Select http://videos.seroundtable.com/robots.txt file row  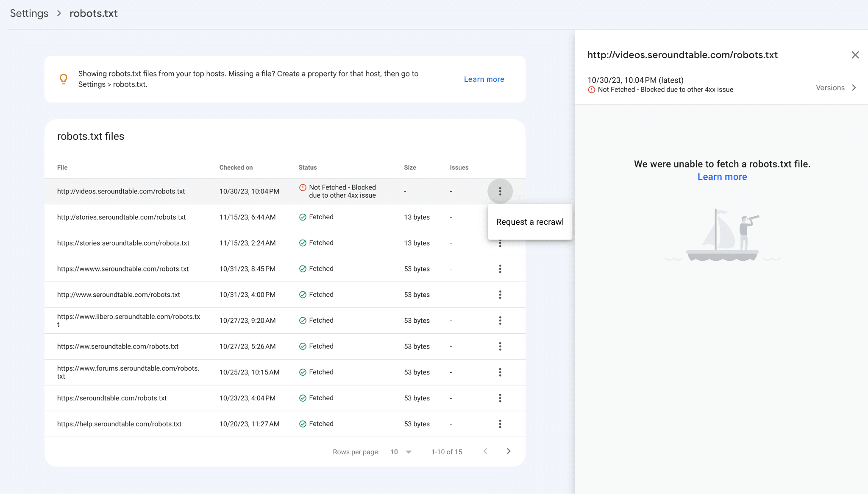tap(285, 191)
